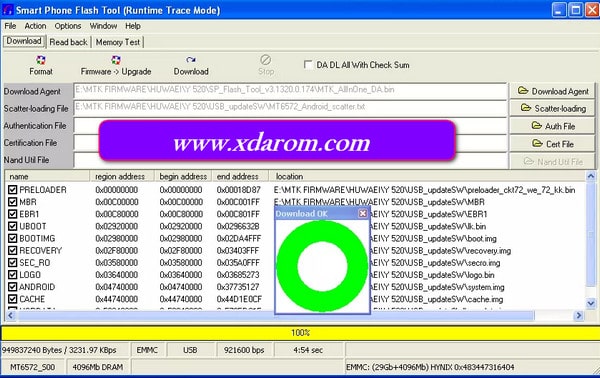Click the disabled Nand Util File button
This screenshot has height=378, width=600.
coord(552,162)
